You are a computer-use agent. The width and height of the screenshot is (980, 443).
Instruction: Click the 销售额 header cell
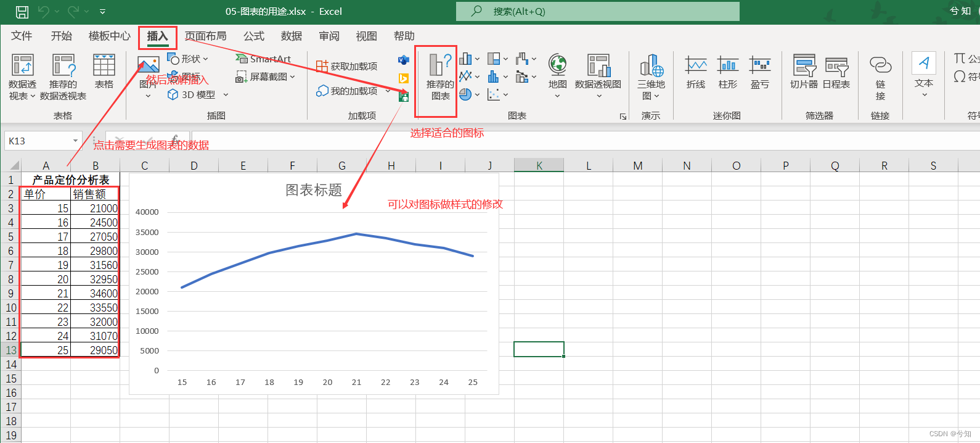point(95,194)
